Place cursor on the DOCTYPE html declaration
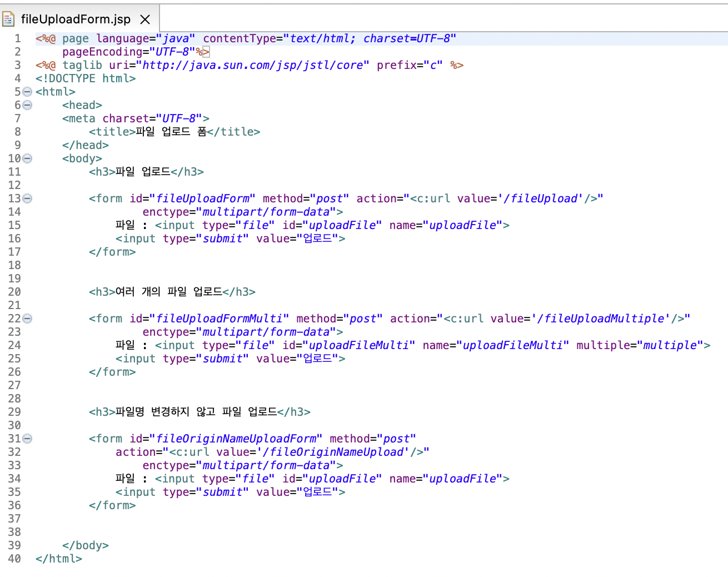 [86, 78]
